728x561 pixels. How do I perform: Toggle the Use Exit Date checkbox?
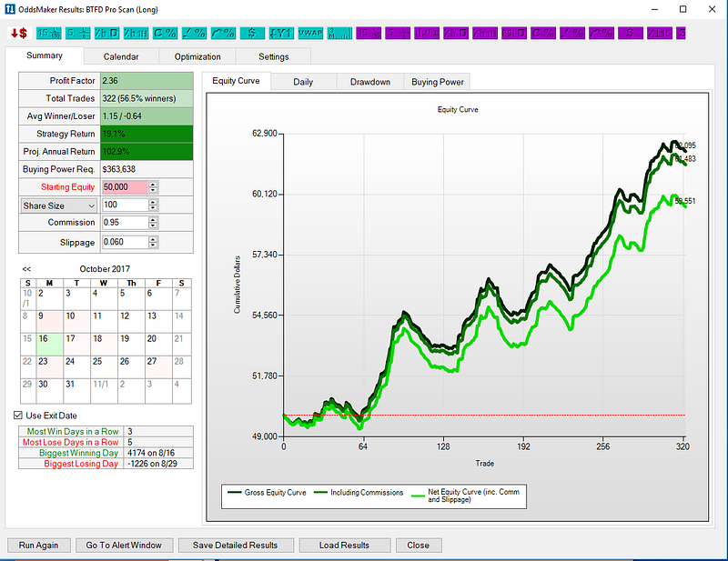click(18, 416)
